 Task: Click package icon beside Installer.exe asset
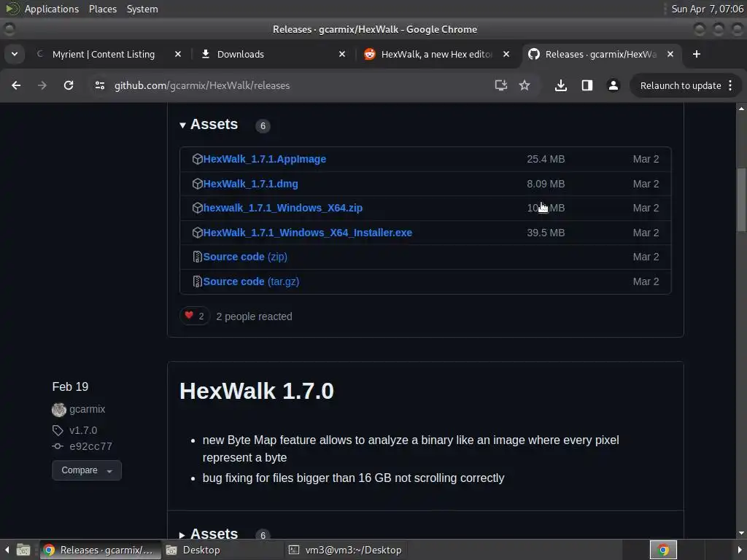click(x=197, y=233)
